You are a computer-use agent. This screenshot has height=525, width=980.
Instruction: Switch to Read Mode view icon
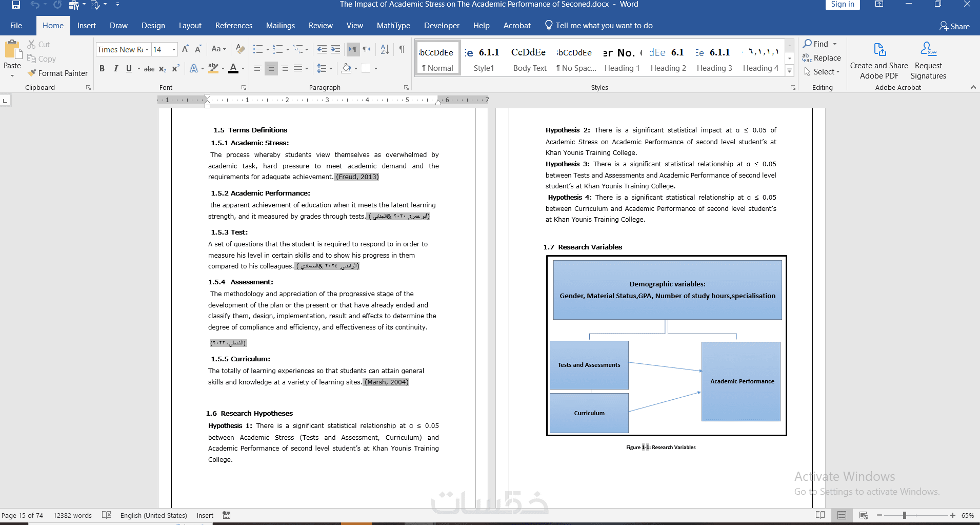[820, 515]
